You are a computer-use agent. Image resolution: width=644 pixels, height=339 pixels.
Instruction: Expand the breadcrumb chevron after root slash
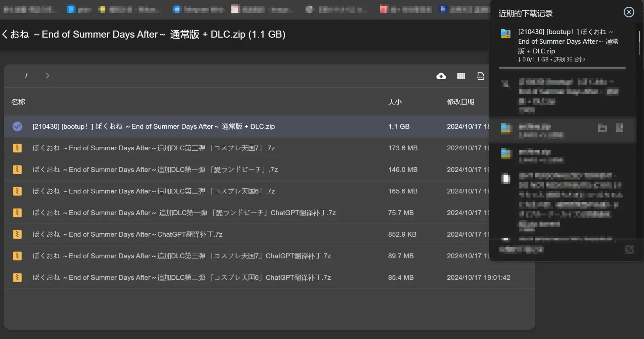(x=48, y=76)
